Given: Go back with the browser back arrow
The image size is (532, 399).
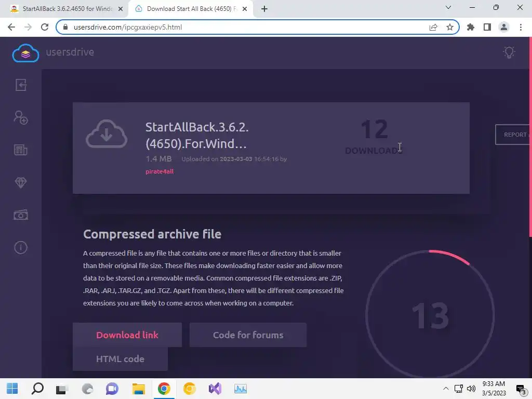Looking at the screenshot, I should tap(11, 27).
